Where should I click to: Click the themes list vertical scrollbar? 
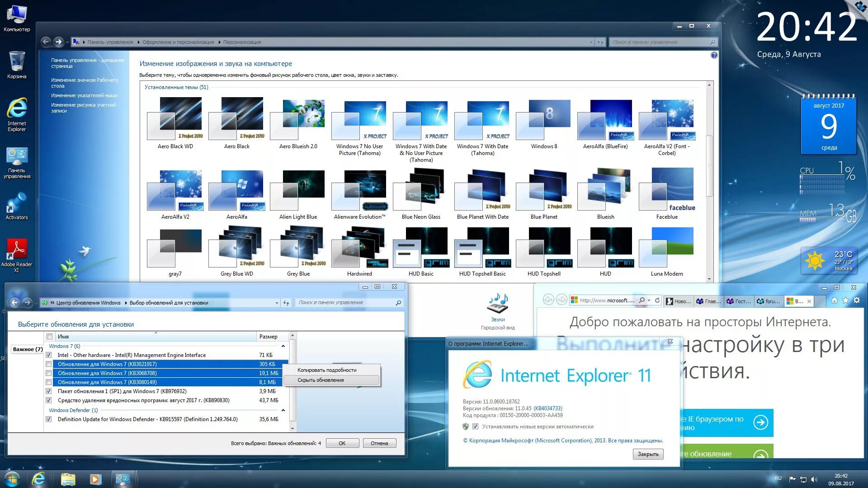coord(709,166)
